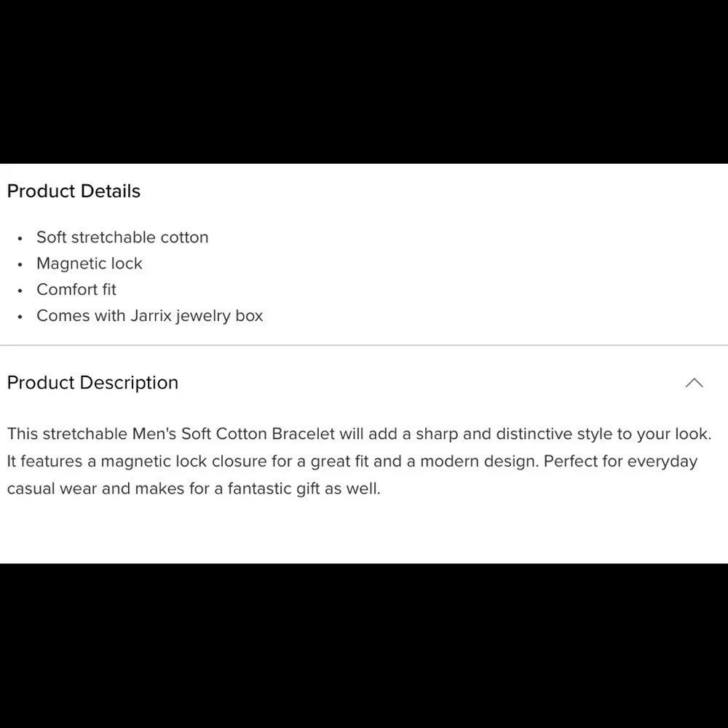Click the divider line below Product Details
Image resolution: width=728 pixels, height=728 pixels.
pos(364,345)
